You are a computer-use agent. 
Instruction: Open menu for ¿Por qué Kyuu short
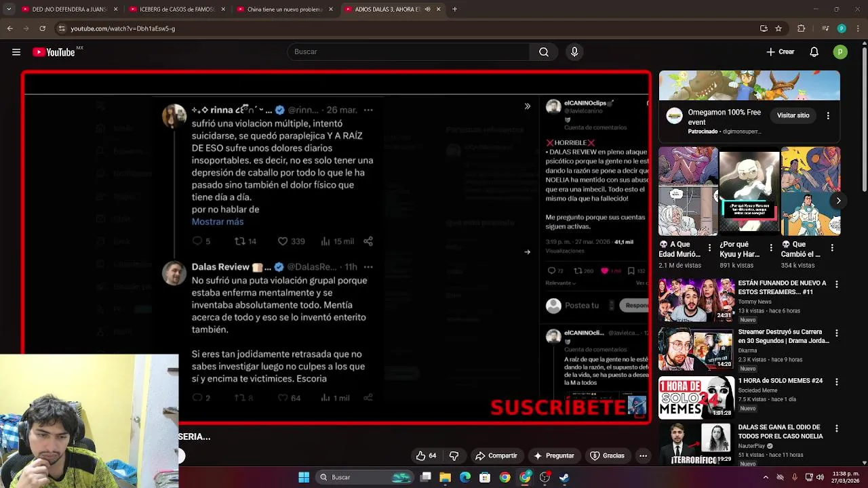[771, 248]
